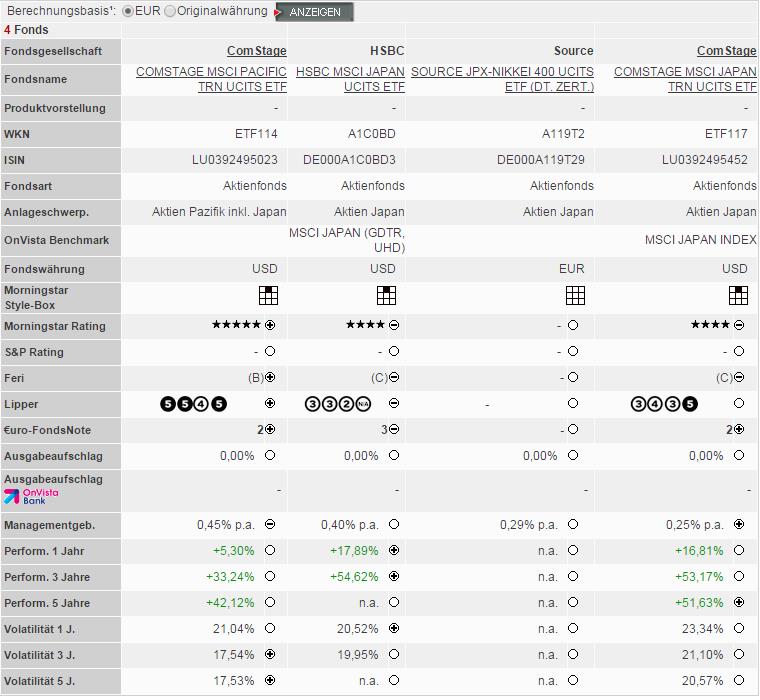Click WKN value A1C0BD

(372, 134)
